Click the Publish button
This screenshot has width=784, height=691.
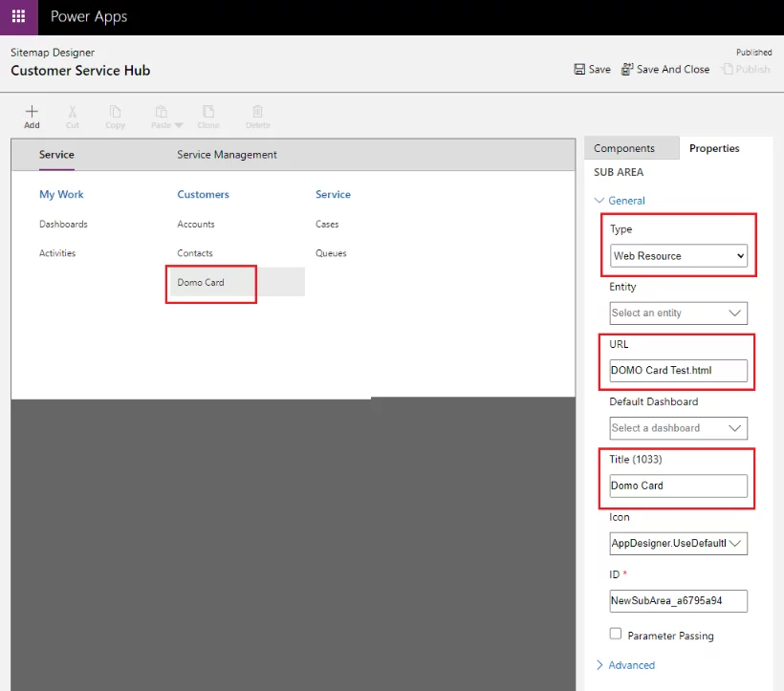(x=746, y=70)
